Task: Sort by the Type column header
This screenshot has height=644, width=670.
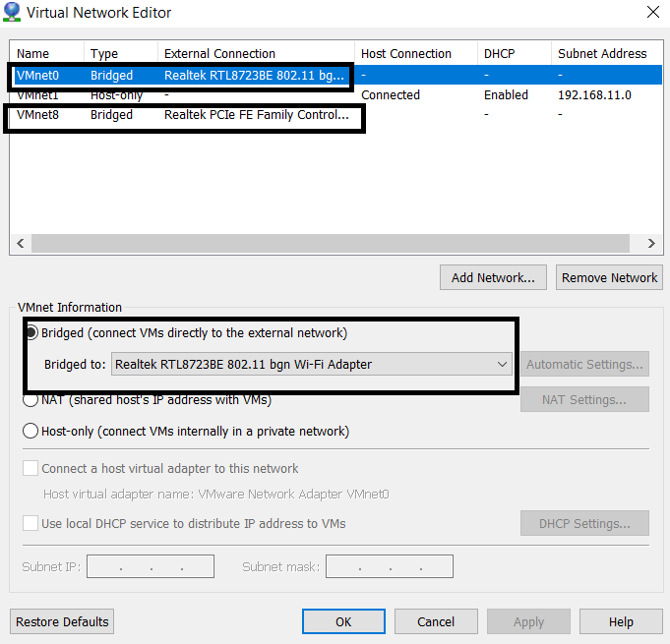Action: 121,53
